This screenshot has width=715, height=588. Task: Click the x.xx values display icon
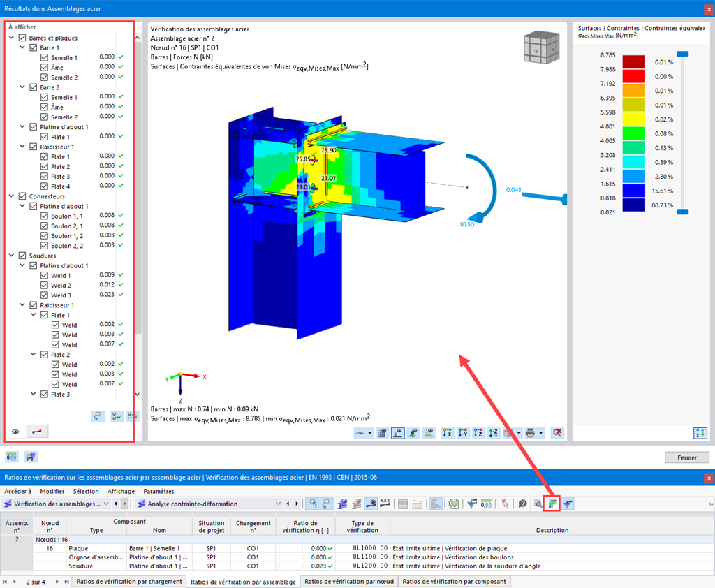(385, 504)
